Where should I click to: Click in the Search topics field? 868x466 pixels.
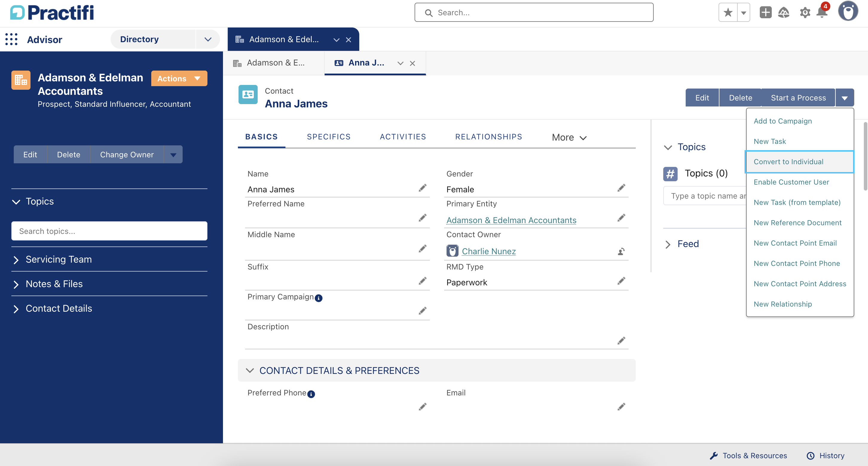109,231
